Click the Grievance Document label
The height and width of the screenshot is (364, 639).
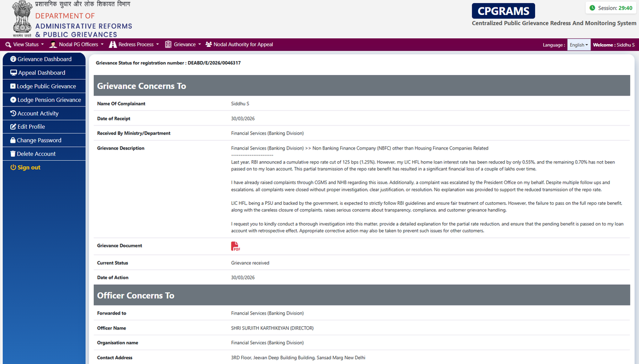coord(119,246)
